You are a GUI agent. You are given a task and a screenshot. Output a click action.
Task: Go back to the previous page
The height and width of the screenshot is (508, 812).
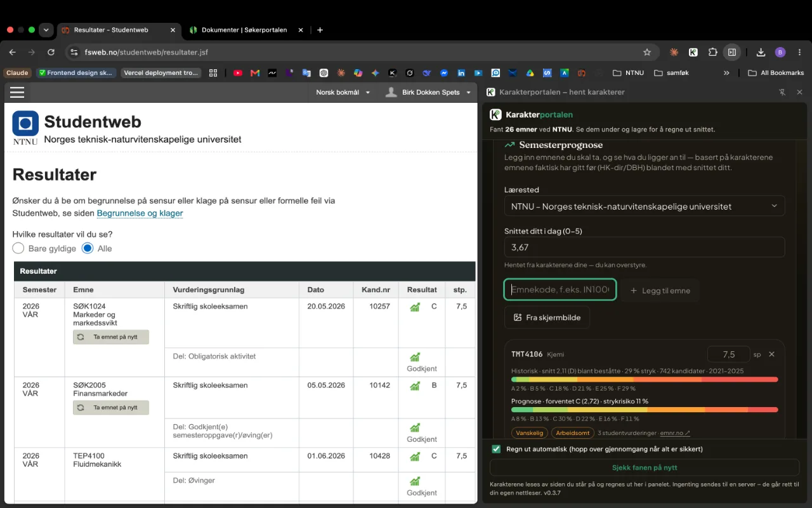(13, 52)
